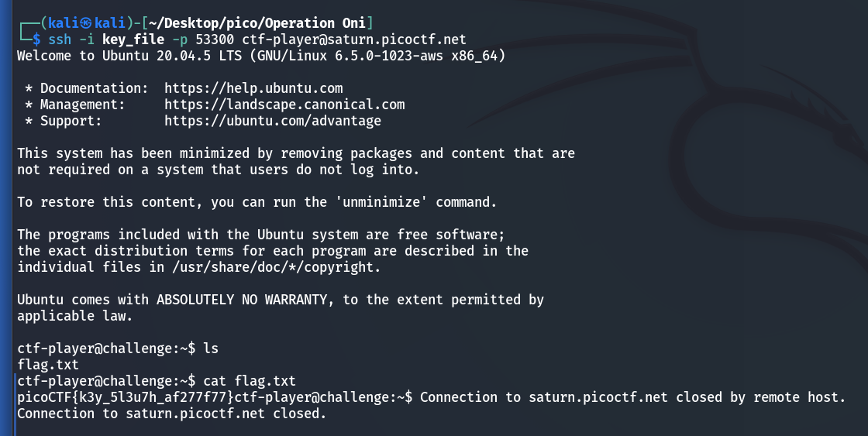Click the cat flag.txt command
The height and width of the screenshot is (436, 868).
click(x=250, y=381)
